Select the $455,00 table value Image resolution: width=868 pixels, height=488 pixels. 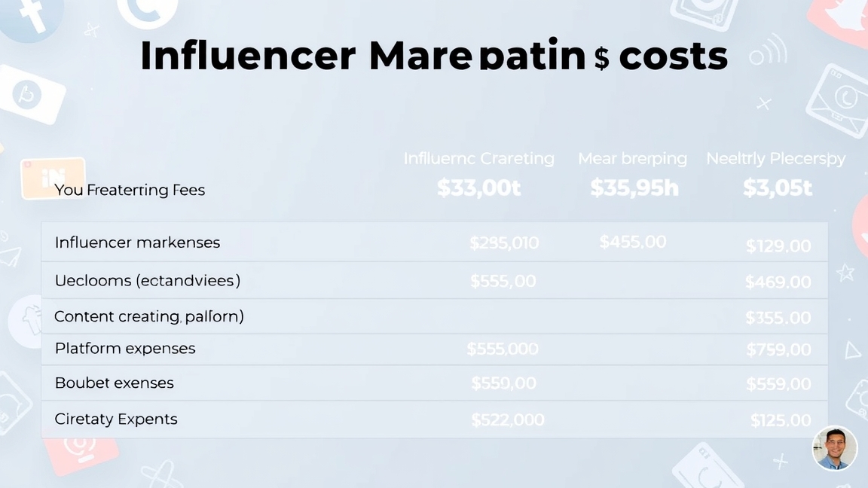(633, 242)
